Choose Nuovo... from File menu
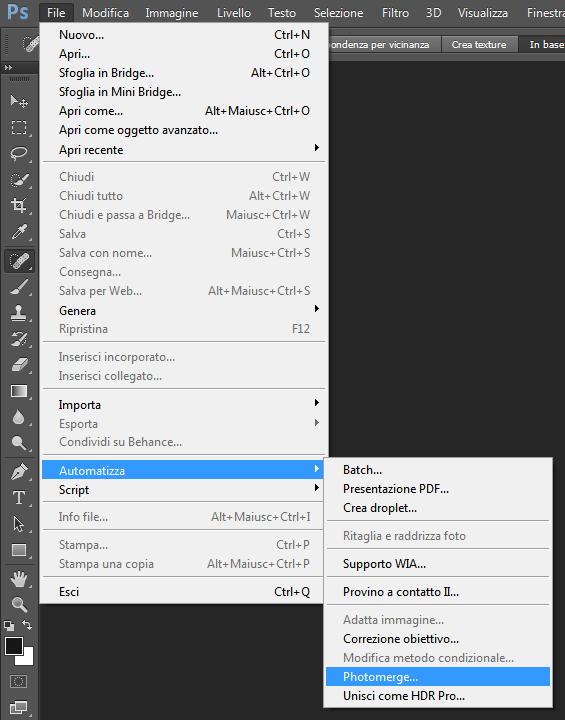Screen dimensions: 565x720 [184, 35]
